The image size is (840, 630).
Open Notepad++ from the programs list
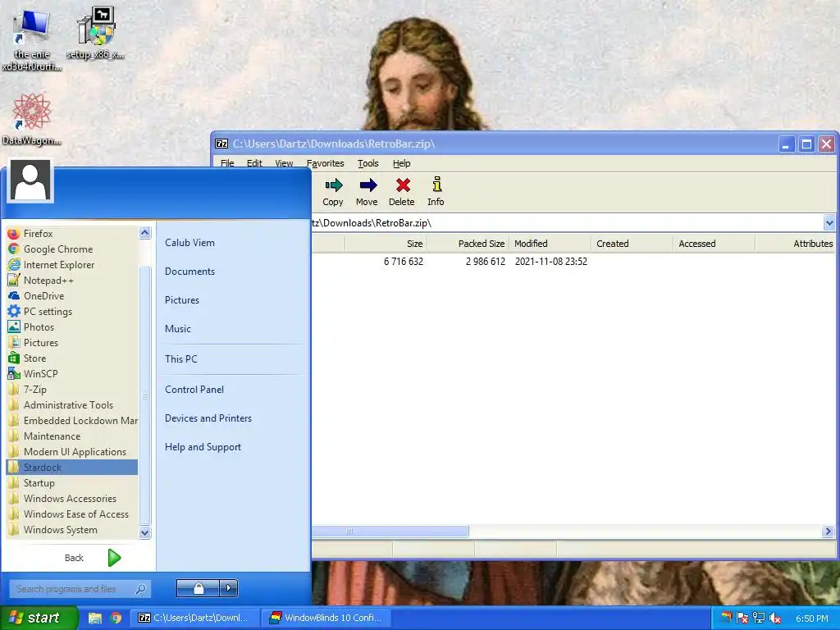[x=72, y=281]
